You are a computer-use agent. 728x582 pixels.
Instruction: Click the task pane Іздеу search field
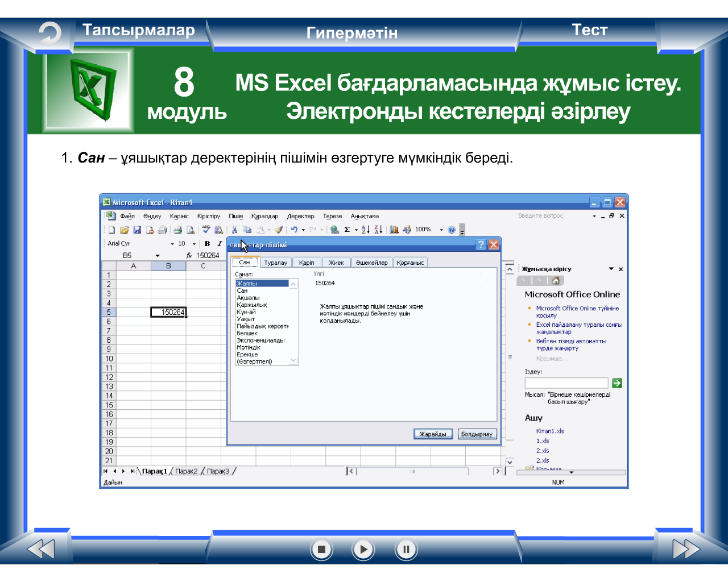coord(566,383)
